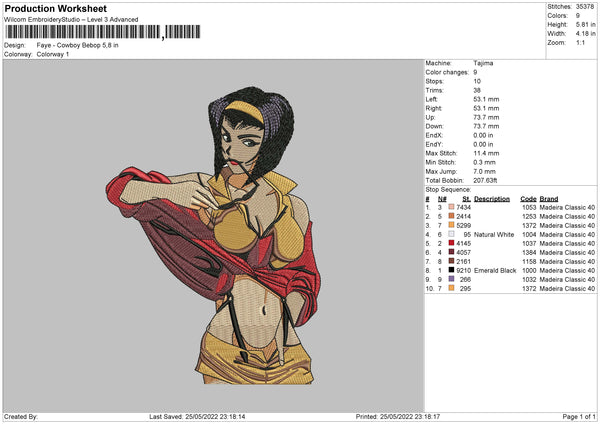Screen dimensions: 600x424
Task: Pick the dark maroon swatch for stop 4057
Action: point(452,252)
